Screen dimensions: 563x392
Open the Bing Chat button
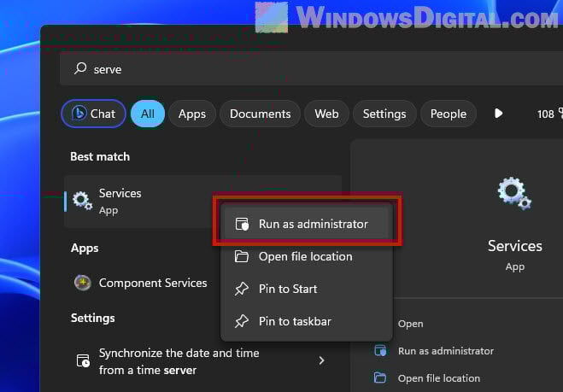point(93,114)
